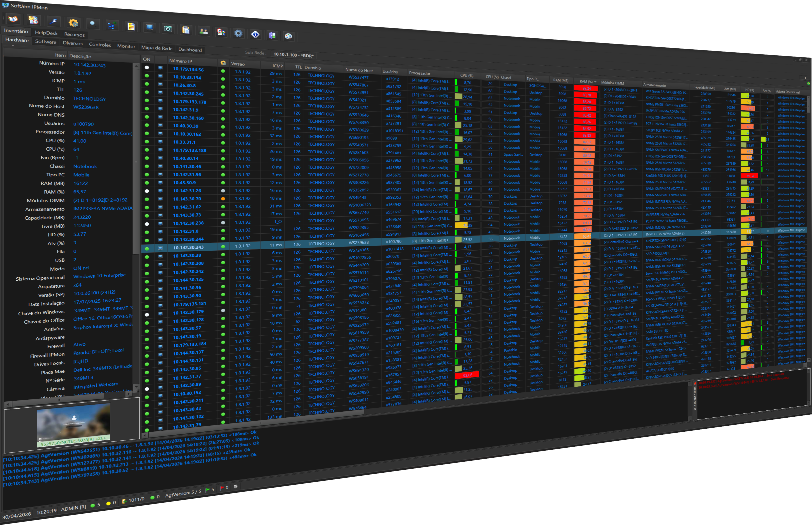Open the blue gear settings icon
812x525 pixels.
[x=238, y=33]
